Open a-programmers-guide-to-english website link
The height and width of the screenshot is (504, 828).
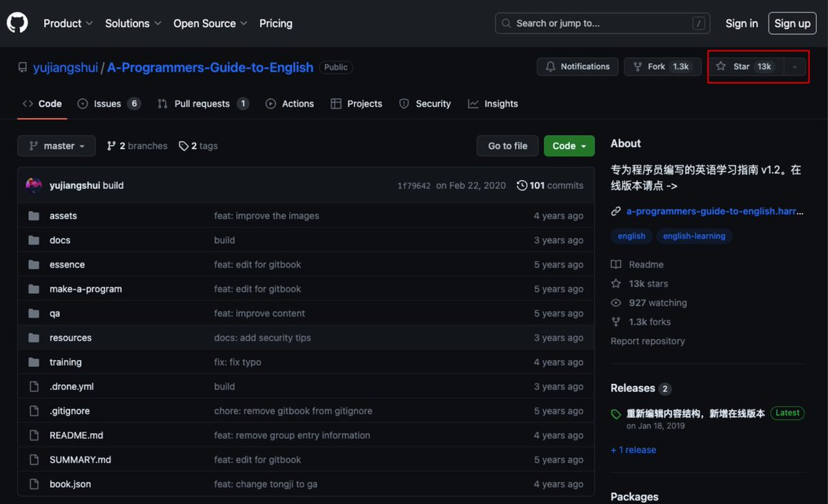[x=715, y=212]
